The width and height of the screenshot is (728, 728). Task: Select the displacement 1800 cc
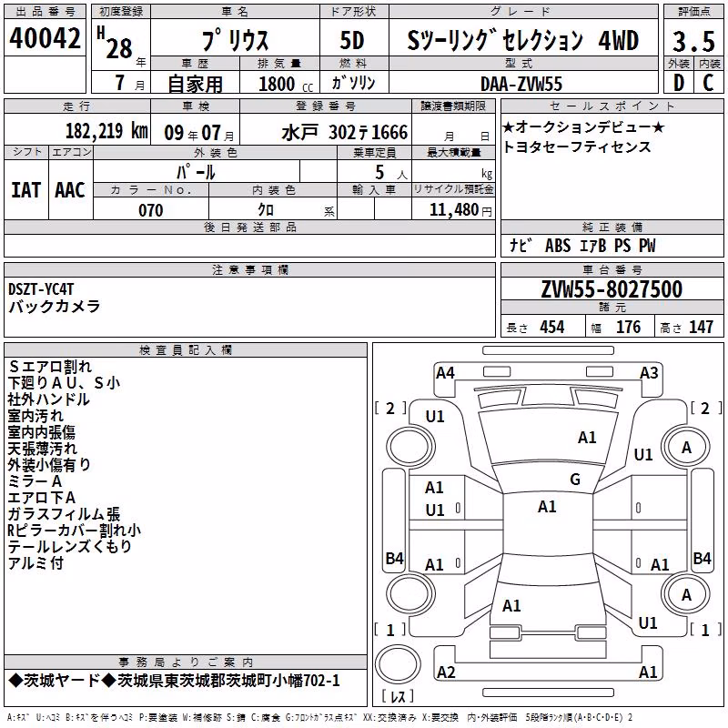tap(286, 84)
